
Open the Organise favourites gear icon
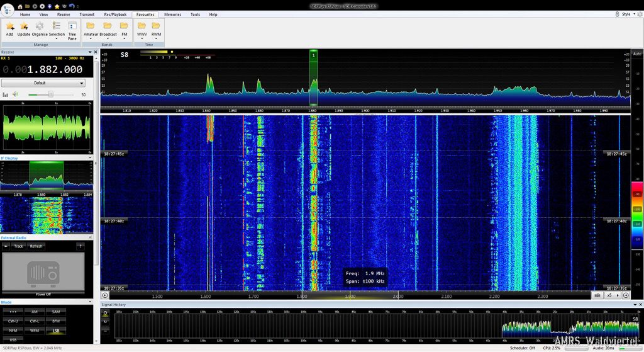pyautogui.click(x=40, y=26)
